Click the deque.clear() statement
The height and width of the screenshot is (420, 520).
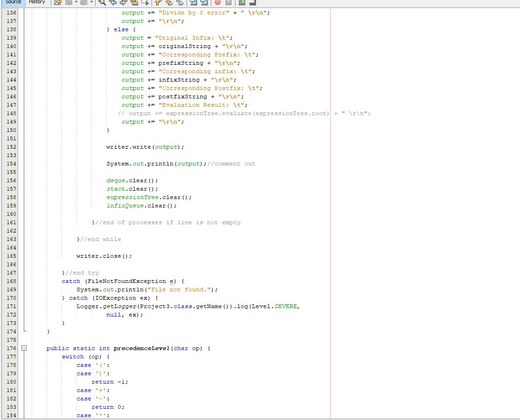[132, 181]
